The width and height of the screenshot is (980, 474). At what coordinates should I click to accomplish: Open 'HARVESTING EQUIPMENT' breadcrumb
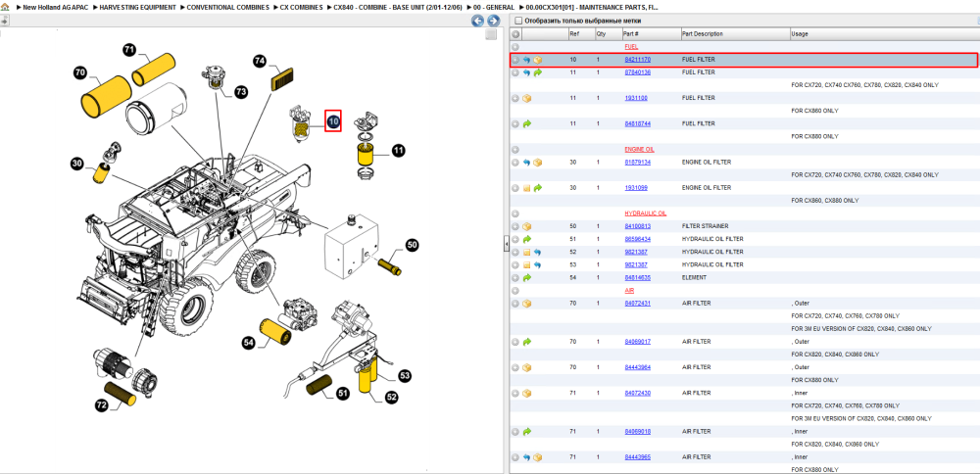point(138,8)
